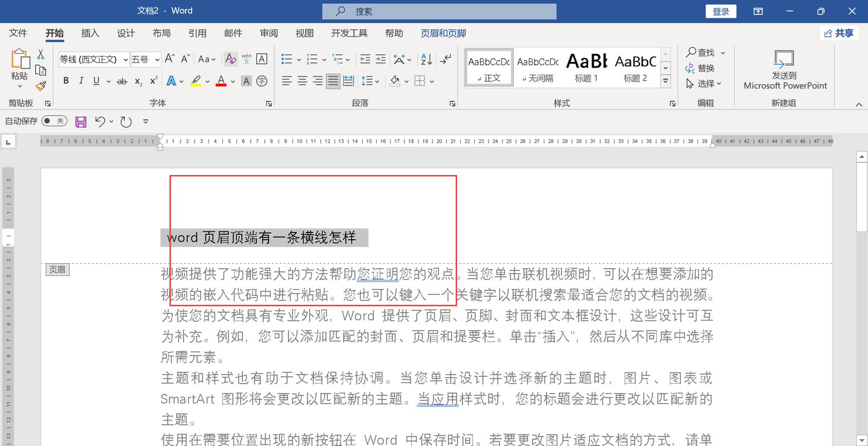Open the font size dropdown 五号
This screenshot has height=446, width=868.
coord(157,59)
